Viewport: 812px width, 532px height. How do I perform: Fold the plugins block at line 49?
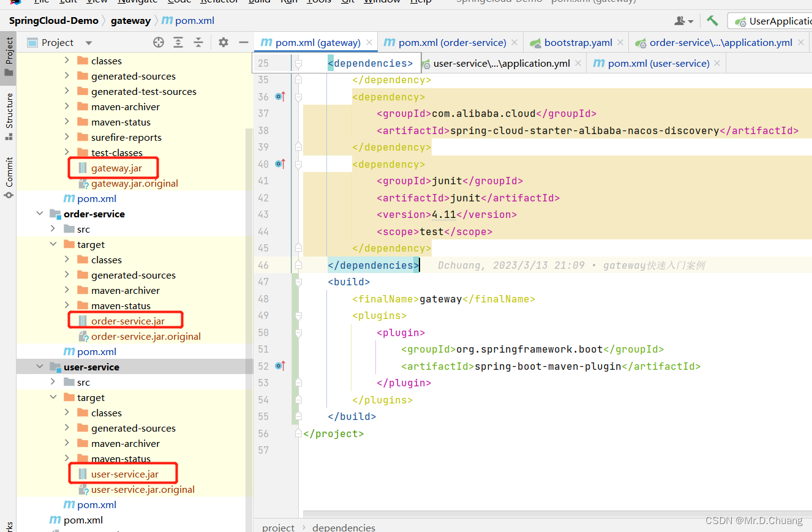click(x=298, y=315)
